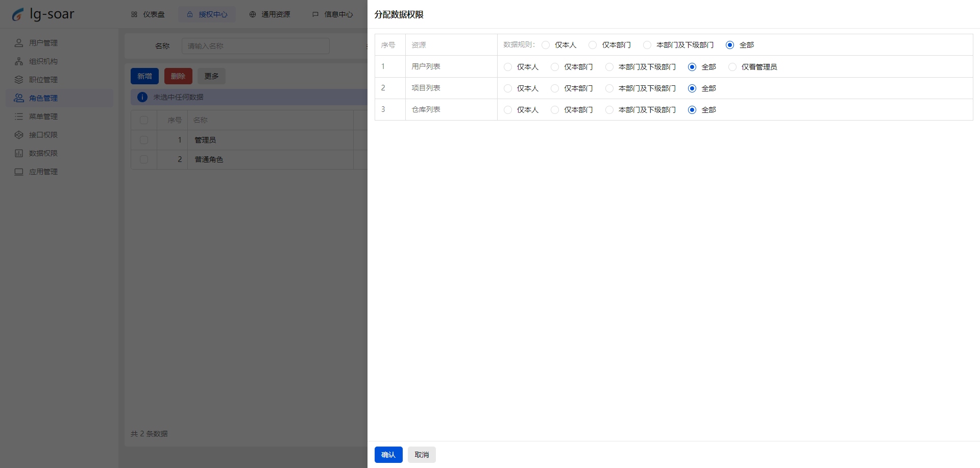
Task: Click the 职位管理 sidebar layers icon
Action: click(19, 80)
